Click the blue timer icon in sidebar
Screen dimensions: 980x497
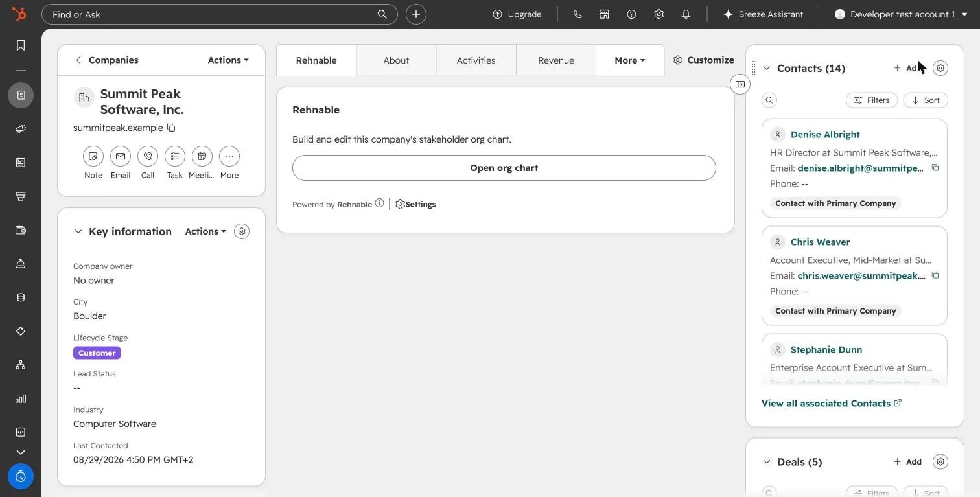[21, 477]
